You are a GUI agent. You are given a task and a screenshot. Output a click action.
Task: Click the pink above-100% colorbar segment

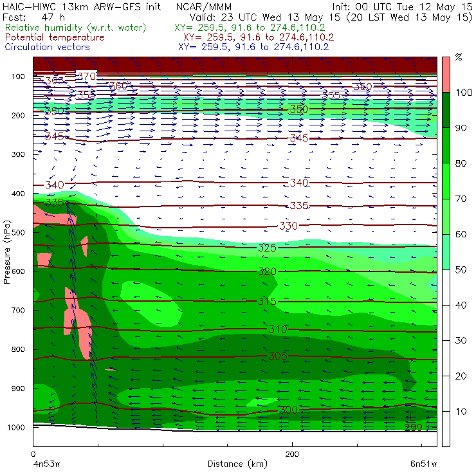click(x=446, y=75)
